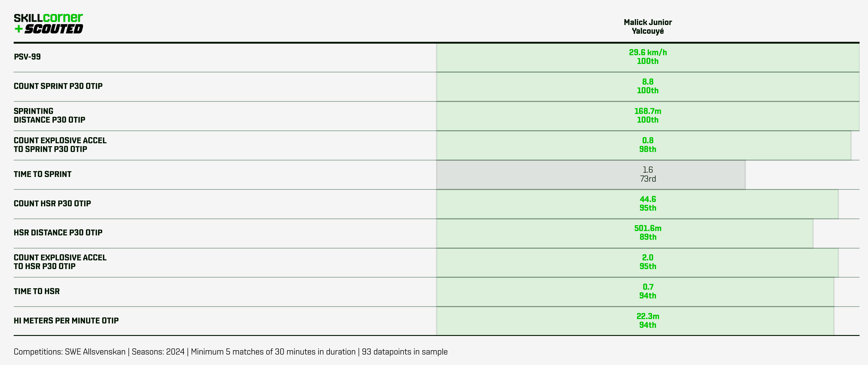The height and width of the screenshot is (365, 868).
Task: Select the 44.6 HSR count value
Action: (x=648, y=199)
